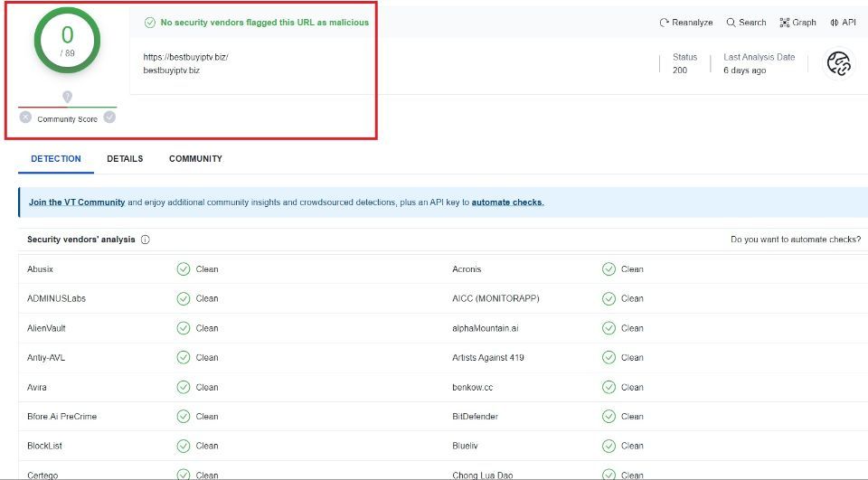Click the Join the VT Community link
This screenshot has height=480, width=868.
[x=77, y=202]
